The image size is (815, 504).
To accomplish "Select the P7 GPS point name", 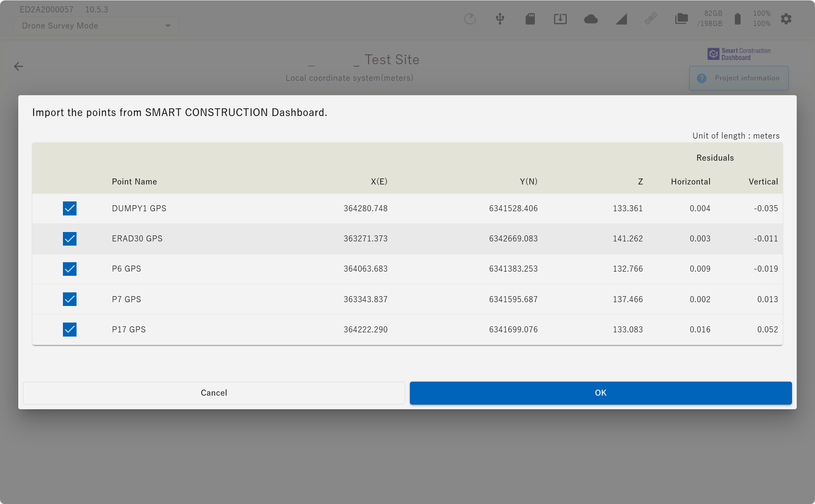I will click(127, 299).
